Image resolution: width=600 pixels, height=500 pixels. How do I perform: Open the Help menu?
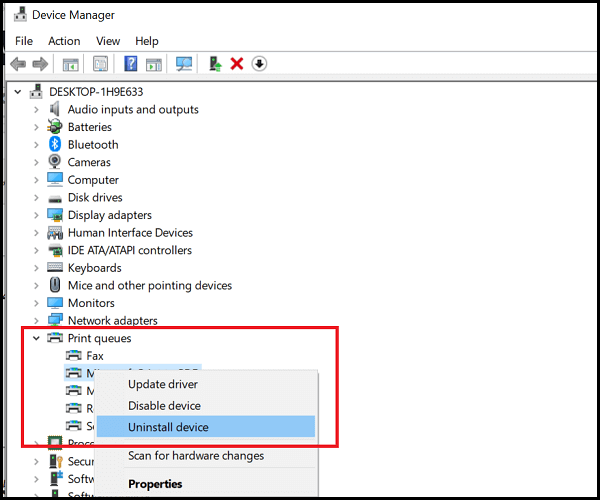(x=147, y=41)
